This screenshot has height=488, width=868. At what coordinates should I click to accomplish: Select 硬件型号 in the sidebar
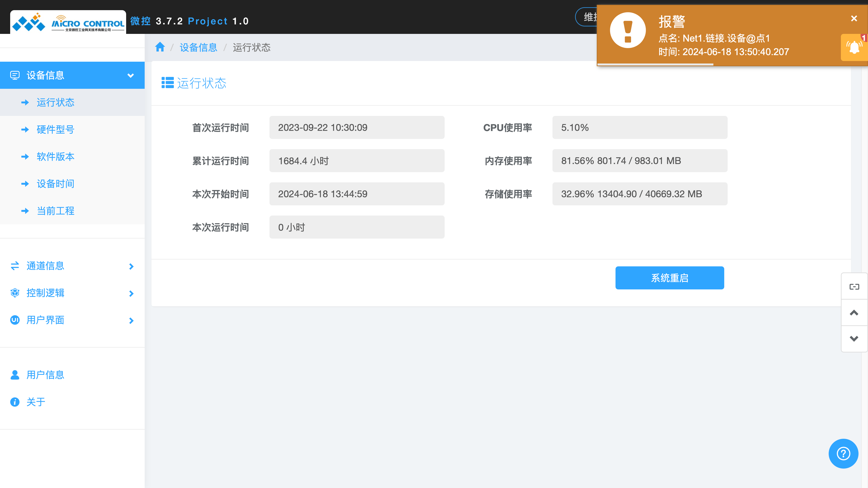[x=55, y=129]
